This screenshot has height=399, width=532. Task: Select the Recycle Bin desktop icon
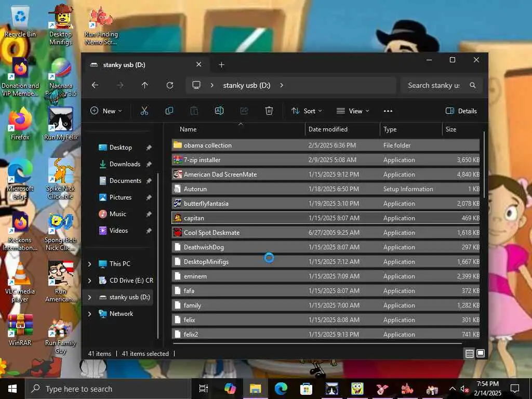[x=20, y=22]
